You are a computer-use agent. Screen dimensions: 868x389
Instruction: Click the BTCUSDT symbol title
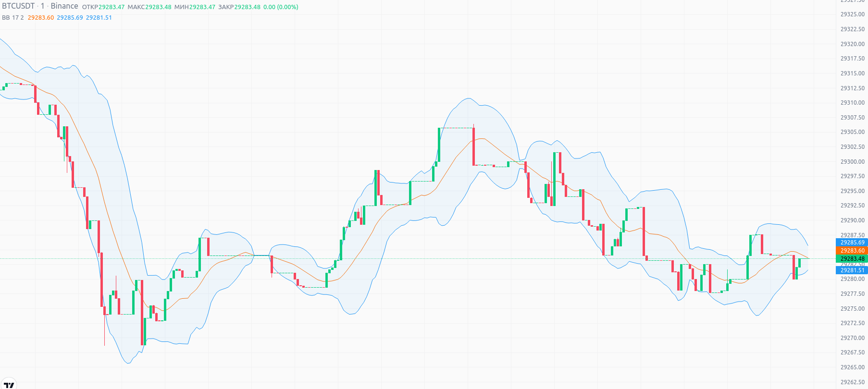(18, 6)
